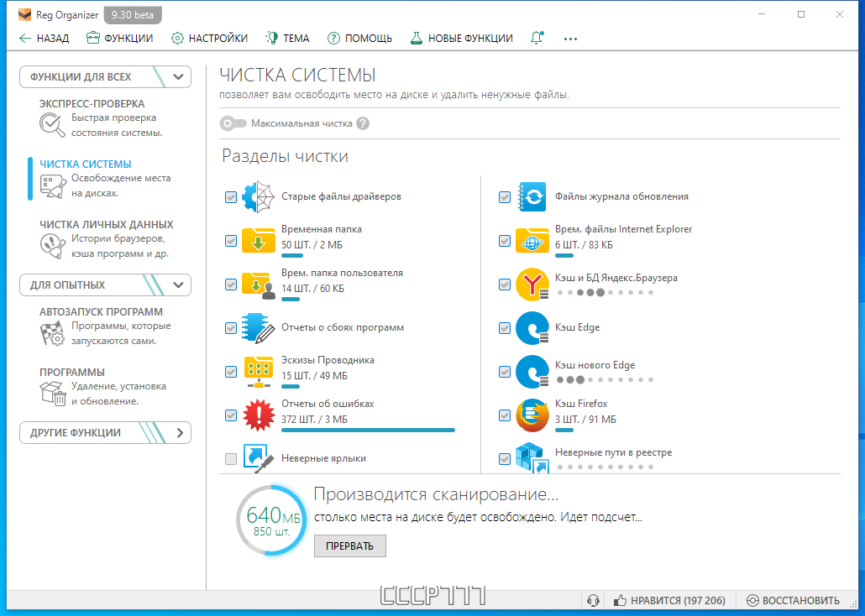The image size is (865, 616).
Task: Click the Кэш Edge icon
Action: click(532, 328)
